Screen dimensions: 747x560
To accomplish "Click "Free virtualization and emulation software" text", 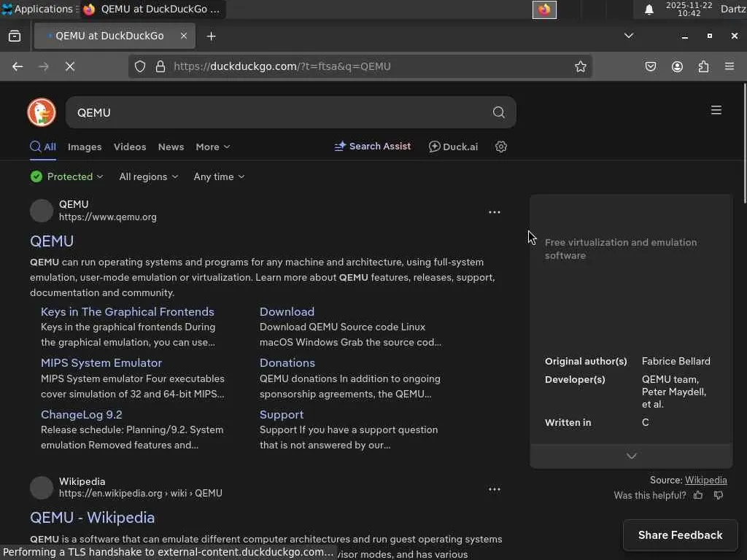I will click(621, 249).
